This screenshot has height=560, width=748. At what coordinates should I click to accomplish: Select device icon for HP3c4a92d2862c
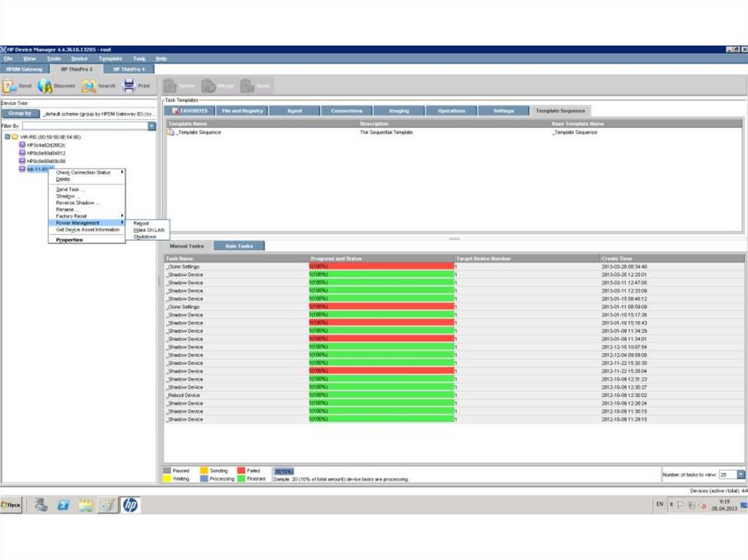pyautogui.click(x=22, y=145)
